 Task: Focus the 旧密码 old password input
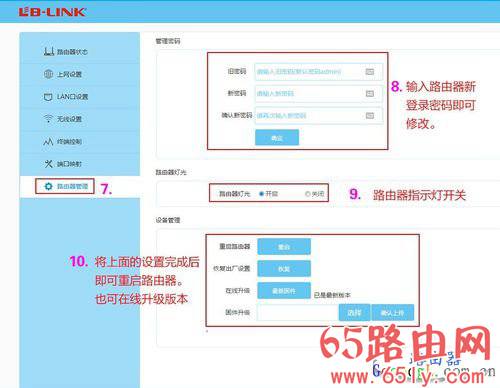click(x=319, y=72)
